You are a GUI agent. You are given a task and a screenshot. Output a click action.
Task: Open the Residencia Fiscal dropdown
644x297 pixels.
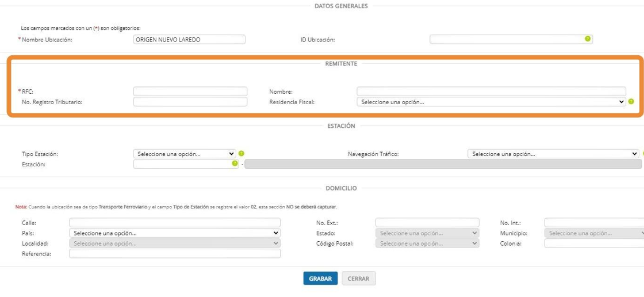point(491,102)
